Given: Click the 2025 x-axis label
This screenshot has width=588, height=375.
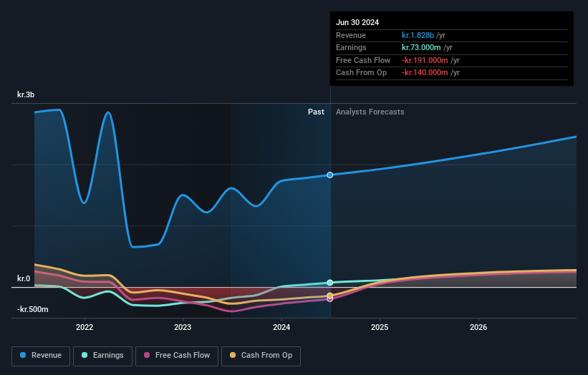Looking at the screenshot, I should (380, 327).
